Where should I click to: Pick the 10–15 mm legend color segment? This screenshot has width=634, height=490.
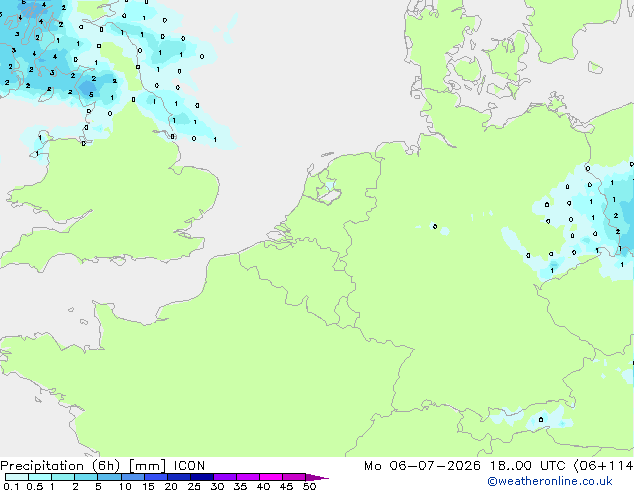(x=132, y=477)
